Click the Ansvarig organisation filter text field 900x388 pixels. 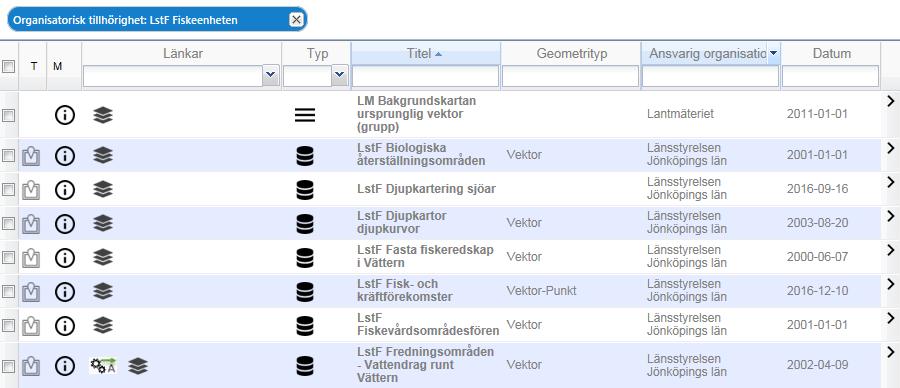pos(711,76)
